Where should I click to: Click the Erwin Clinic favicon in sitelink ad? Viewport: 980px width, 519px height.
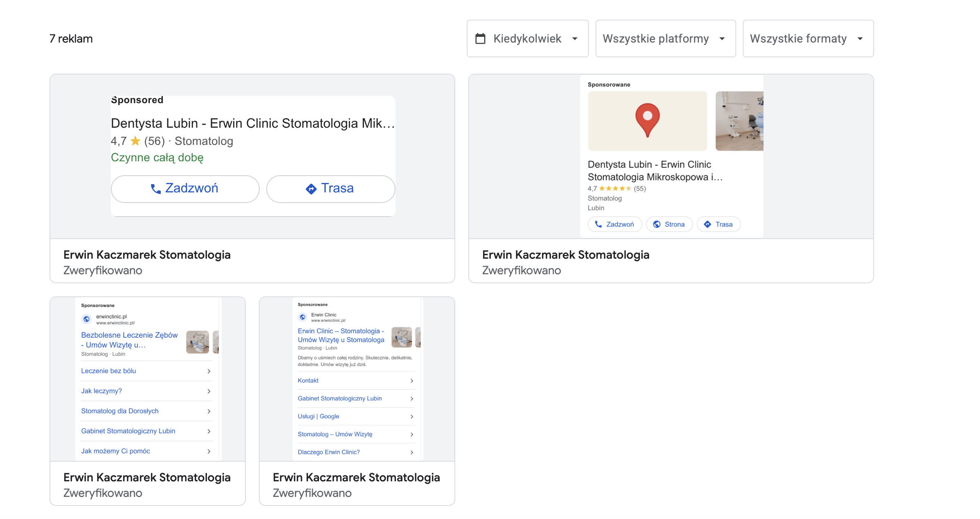click(x=303, y=317)
